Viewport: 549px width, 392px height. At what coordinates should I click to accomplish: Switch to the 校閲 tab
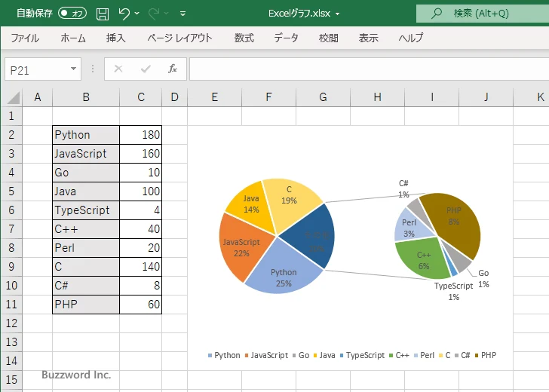329,38
